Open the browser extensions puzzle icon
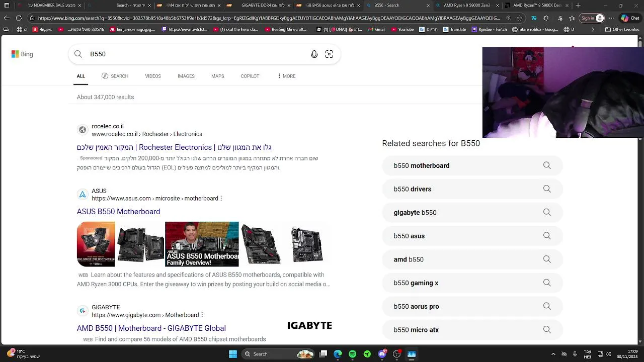This screenshot has height=362, width=644. click(x=546, y=18)
